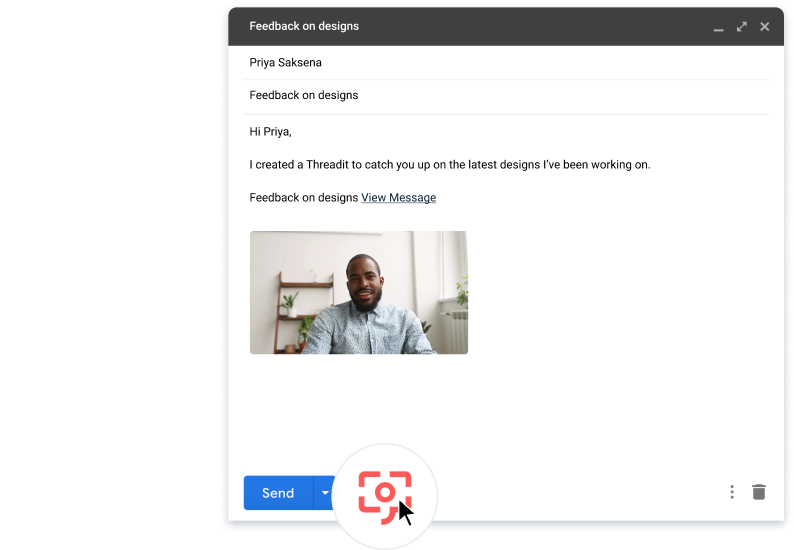
Task: Close the Feedback on designs compose window
Action: pyautogui.click(x=765, y=27)
